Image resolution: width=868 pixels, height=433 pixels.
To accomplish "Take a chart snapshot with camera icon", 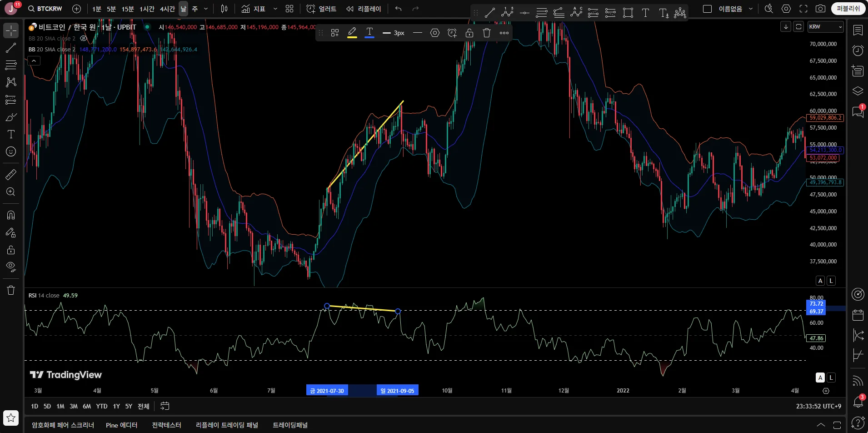I will click(x=820, y=9).
